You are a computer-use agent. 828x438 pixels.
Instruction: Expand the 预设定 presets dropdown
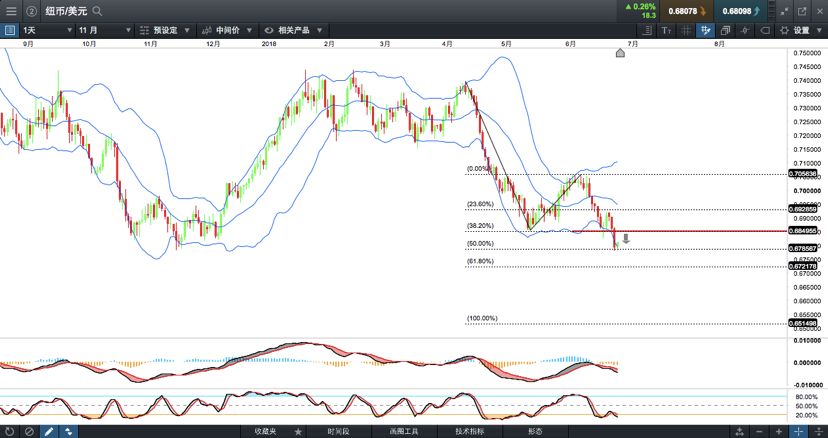[165, 31]
